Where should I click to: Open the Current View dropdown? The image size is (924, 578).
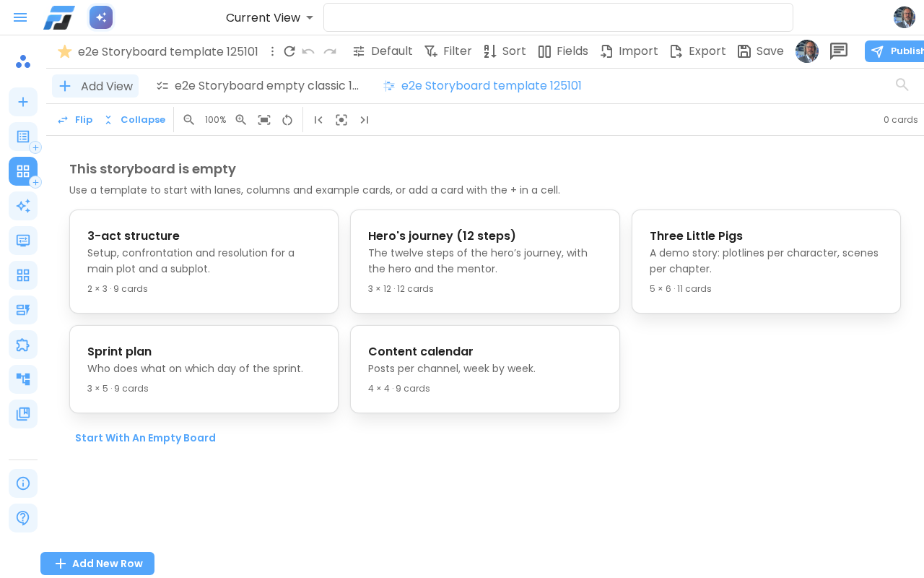click(x=270, y=17)
